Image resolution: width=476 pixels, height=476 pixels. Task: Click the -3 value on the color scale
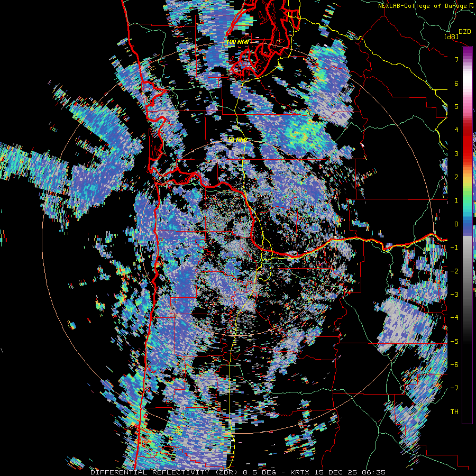(x=454, y=295)
